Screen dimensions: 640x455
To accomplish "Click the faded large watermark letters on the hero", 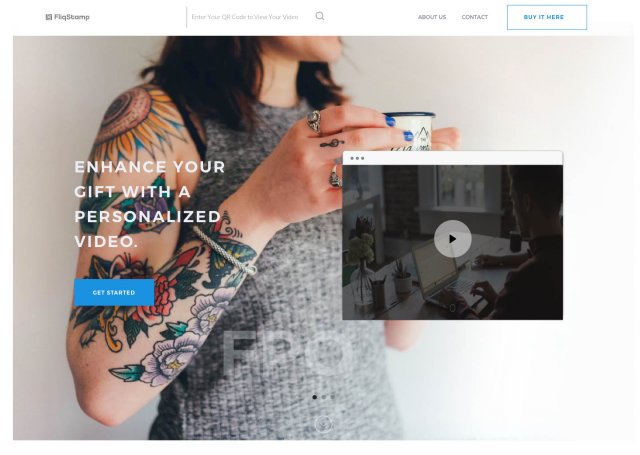I will coord(284,351).
